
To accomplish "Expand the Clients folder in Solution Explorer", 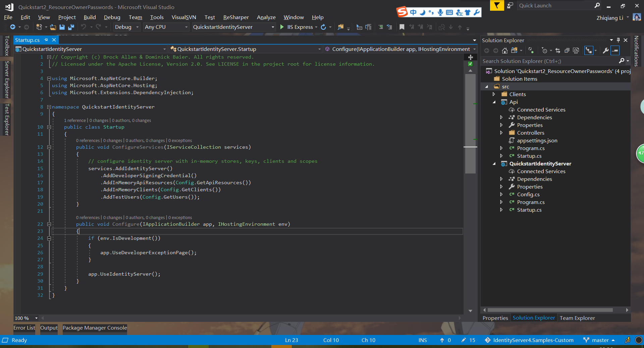I will pos(494,94).
